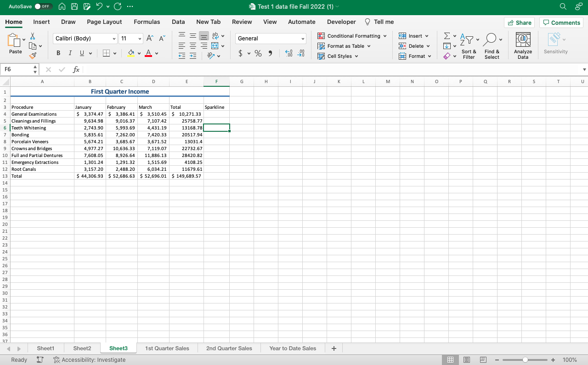Switch to the Formulas tab

(147, 22)
